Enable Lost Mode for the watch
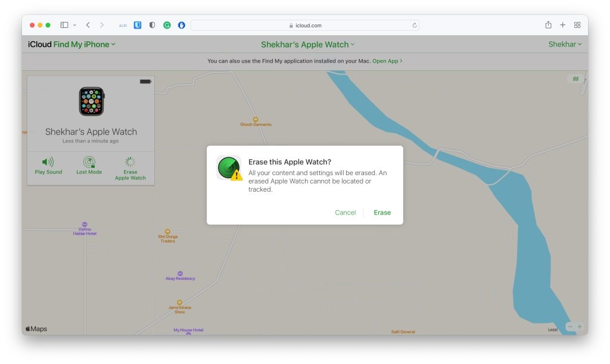 click(89, 166)
